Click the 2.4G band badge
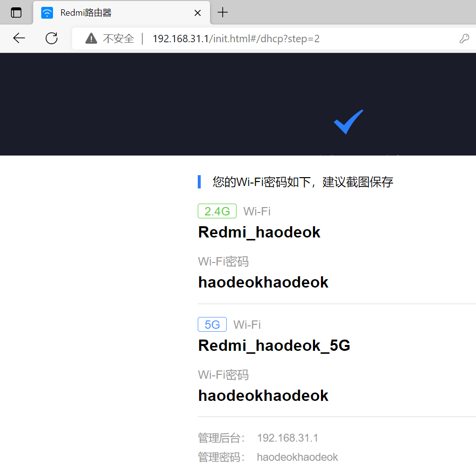The height and width of the screenshot is (474, 476). point(217,211)
